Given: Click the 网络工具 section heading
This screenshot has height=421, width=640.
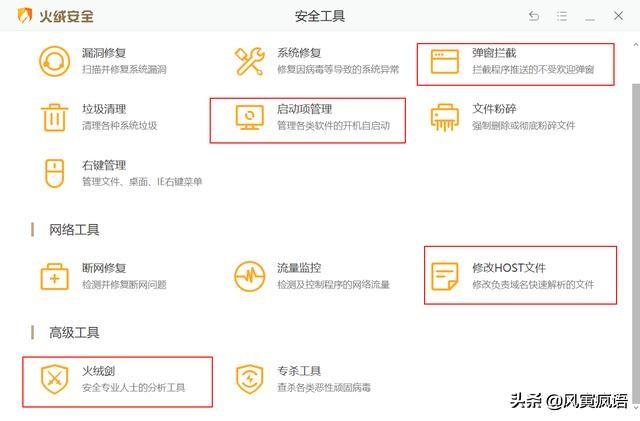Looking at the screenshot, I should click(x=74, y=230).
